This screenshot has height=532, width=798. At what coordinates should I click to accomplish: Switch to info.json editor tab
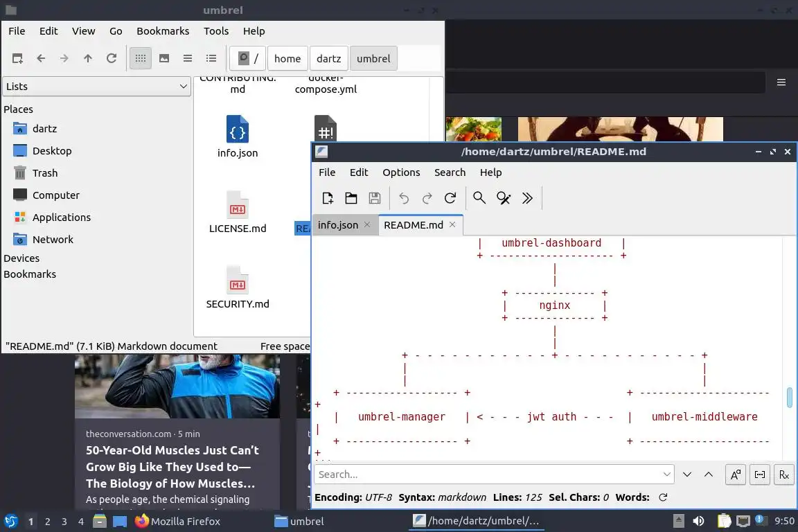pyautogui.click(x=338, y=225)
